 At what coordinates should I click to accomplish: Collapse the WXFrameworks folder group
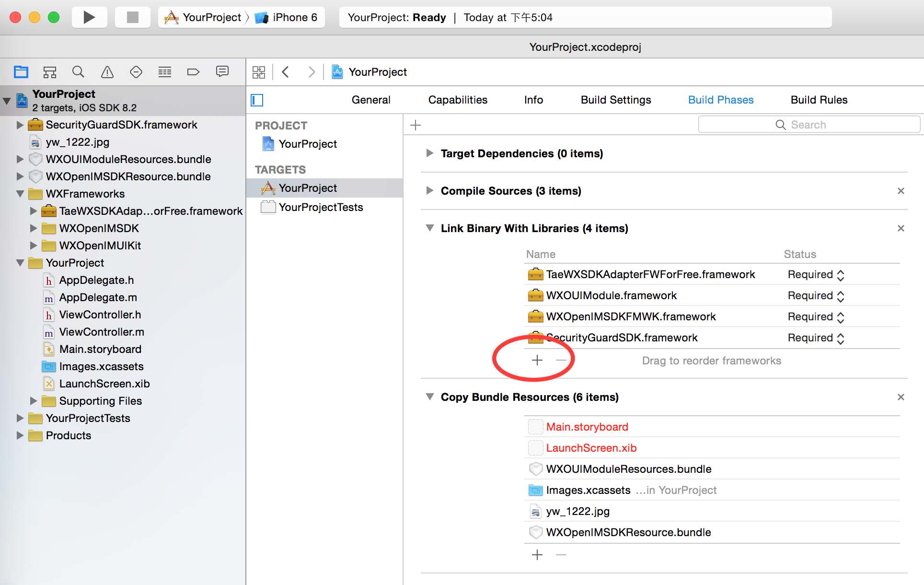(20, 194)
